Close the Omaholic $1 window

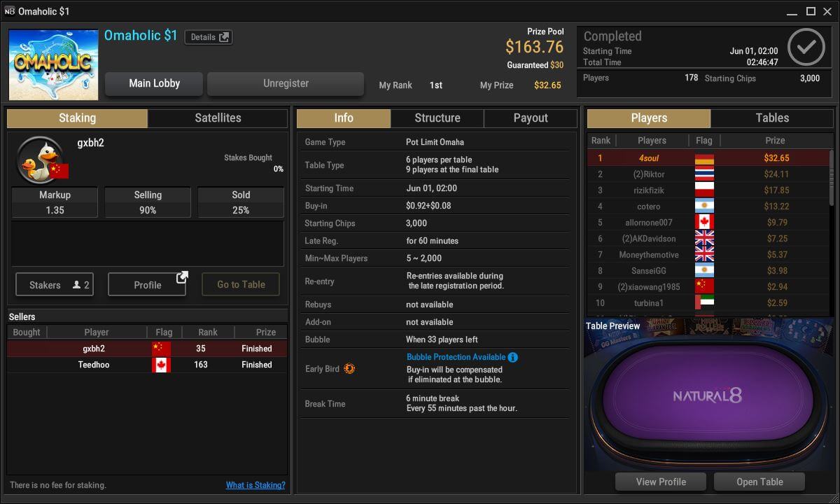click(x=828, y=11)
